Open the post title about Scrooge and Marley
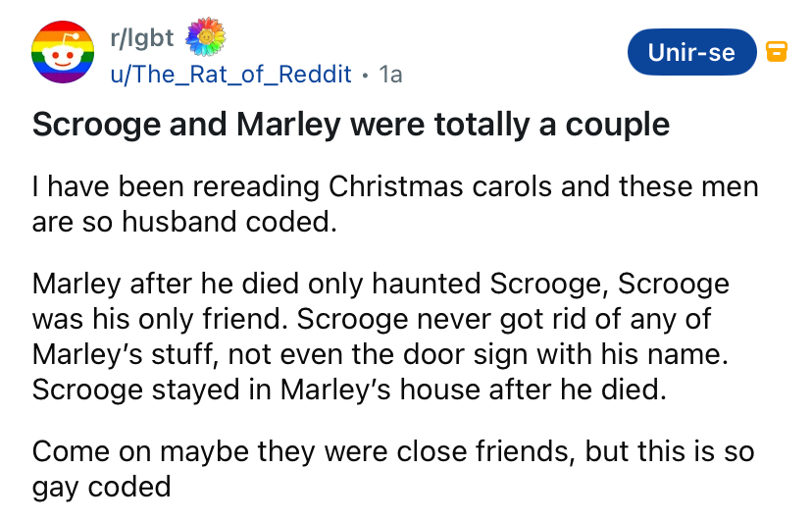The height and width of the screenshot is (521, 812). coord(351,125)
